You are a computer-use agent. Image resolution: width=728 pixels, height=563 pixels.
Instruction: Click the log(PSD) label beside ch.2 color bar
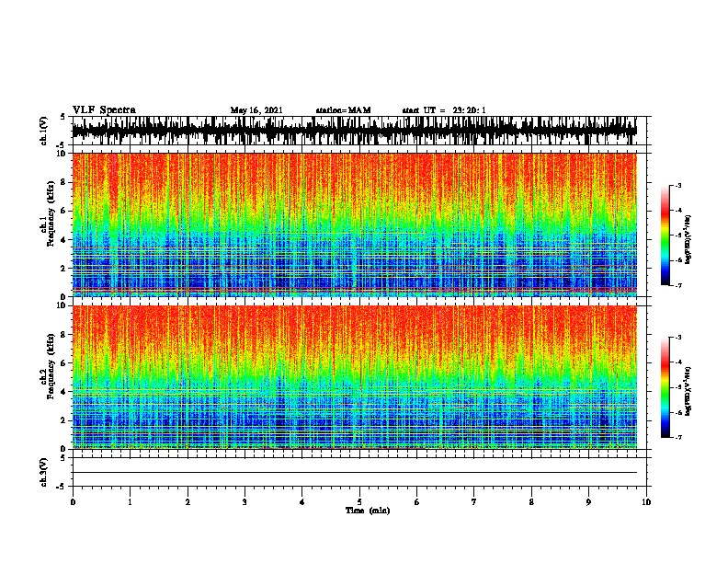point(688,391)
